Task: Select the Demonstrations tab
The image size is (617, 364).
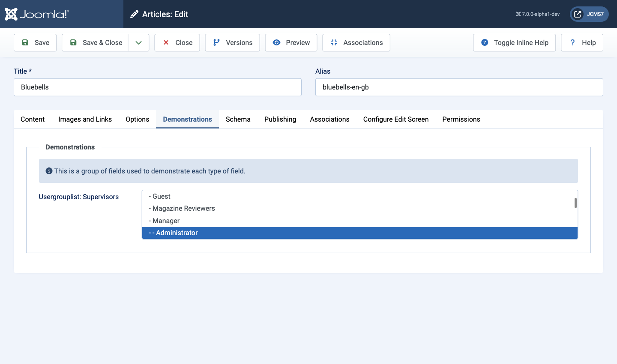Action: point(187,119)
